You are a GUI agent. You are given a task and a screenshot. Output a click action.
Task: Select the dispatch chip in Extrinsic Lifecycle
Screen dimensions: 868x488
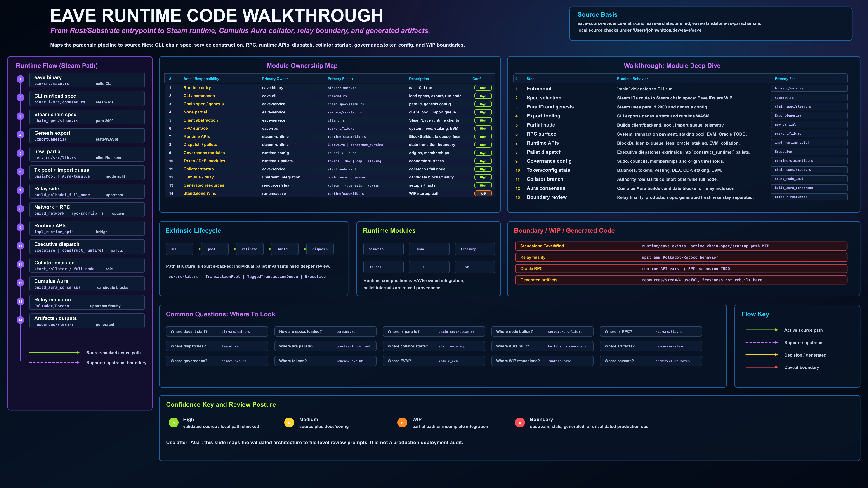(x=320, y=249)
